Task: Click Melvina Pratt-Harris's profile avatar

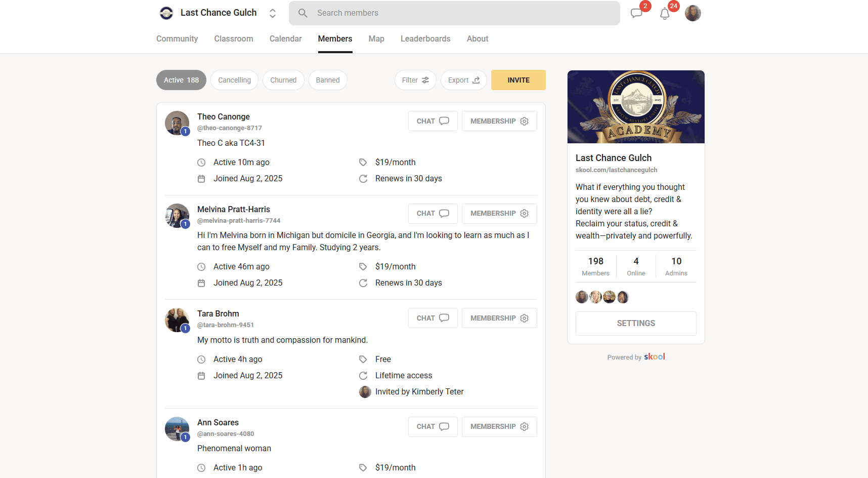Action: pyautogui.click(x=177, y=216)
